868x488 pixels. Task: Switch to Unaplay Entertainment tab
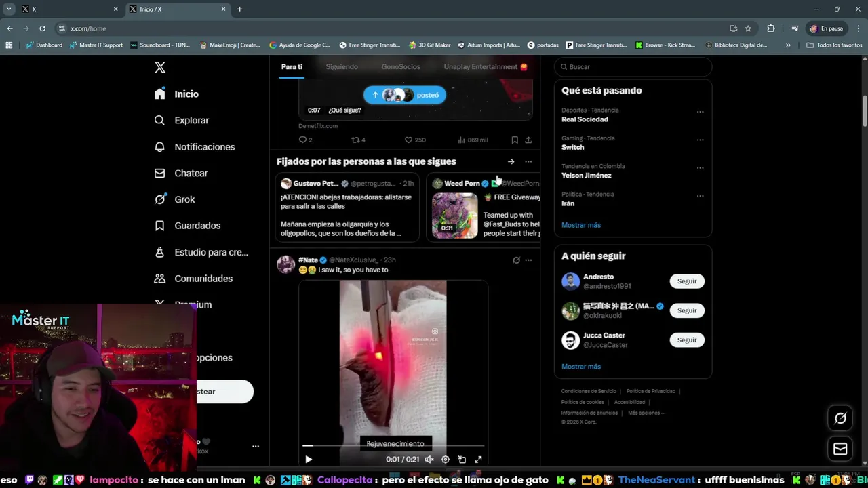(x=486, y=66)
